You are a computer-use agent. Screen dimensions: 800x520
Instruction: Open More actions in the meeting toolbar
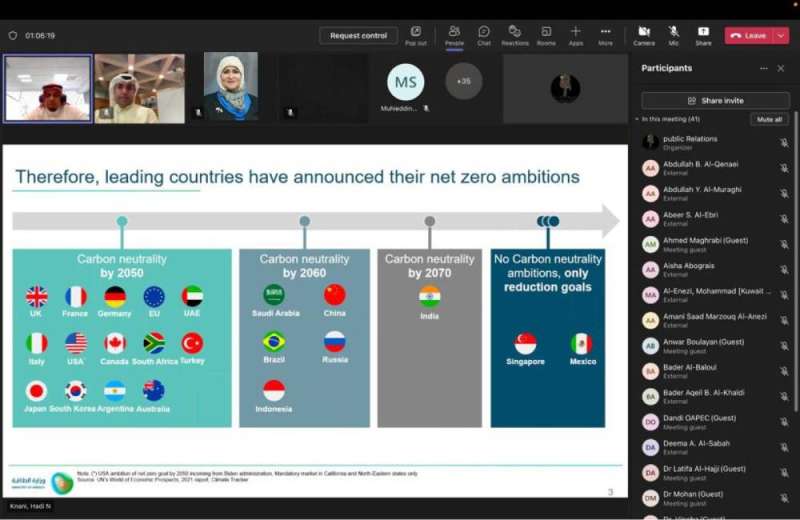pos(605,35)
